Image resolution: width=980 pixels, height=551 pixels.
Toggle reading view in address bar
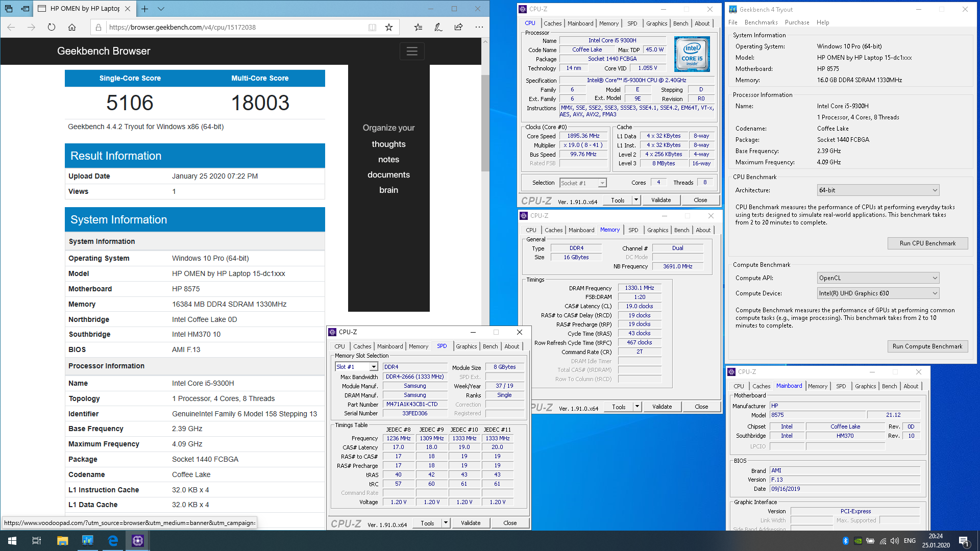click(x=372, y=28)
